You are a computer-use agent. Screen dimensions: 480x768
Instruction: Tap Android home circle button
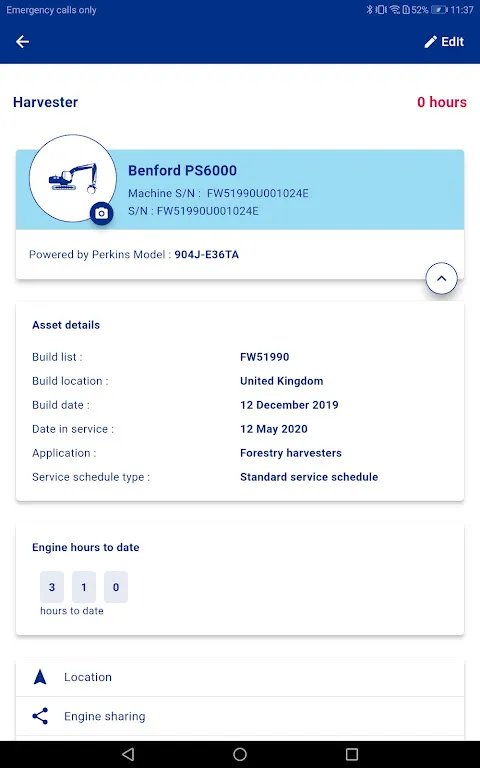pos(240,754)
